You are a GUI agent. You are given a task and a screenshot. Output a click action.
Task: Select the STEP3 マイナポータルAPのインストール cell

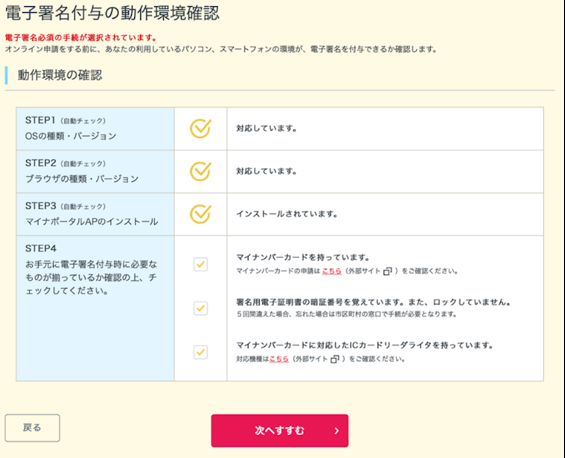click(x=95, y=214)
